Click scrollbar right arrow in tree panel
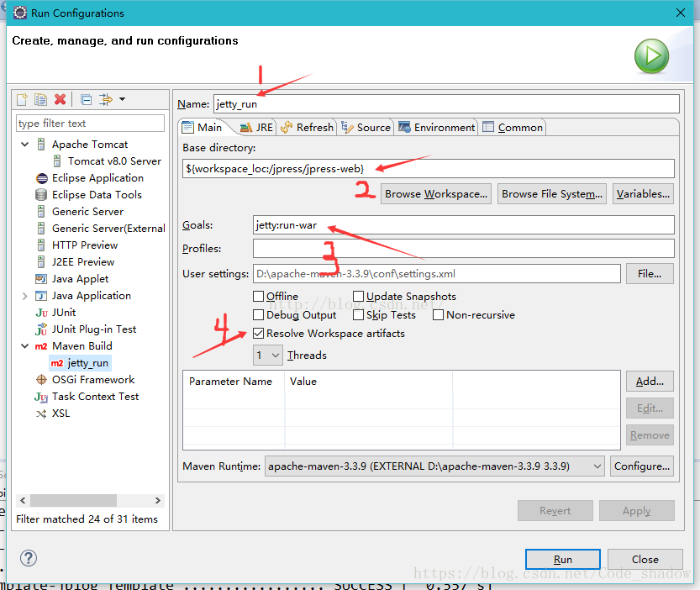The height and width of the screenshot is (590, 700). point(158,500)
